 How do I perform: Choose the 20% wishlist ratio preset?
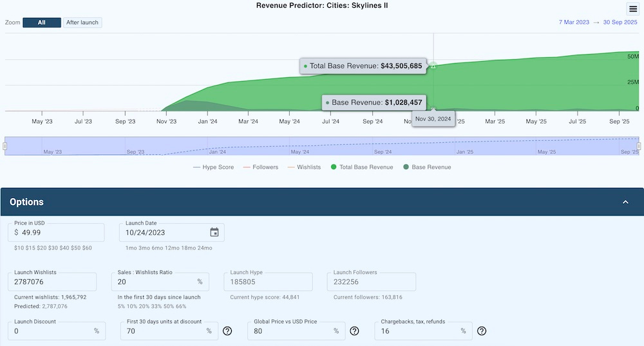(145, 306)
